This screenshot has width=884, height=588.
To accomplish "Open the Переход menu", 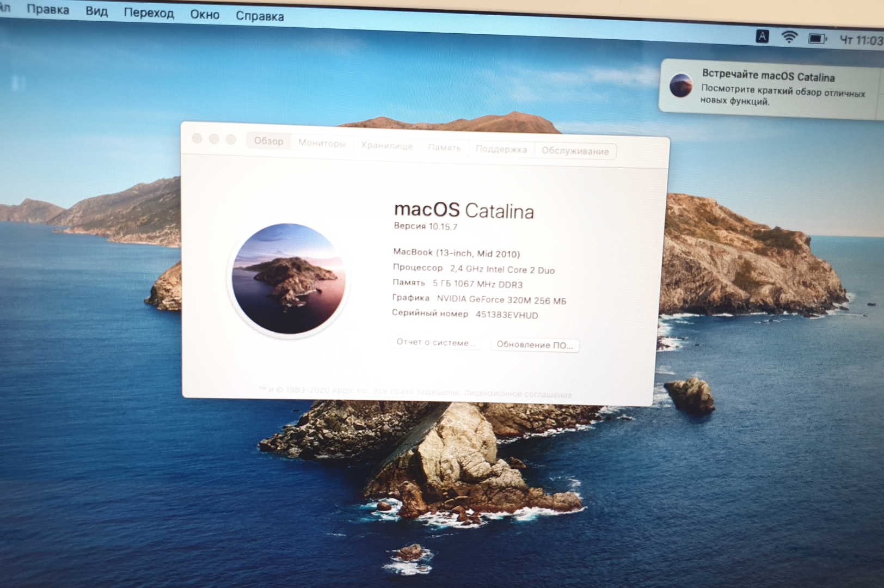I will click(x=149, y=13).
